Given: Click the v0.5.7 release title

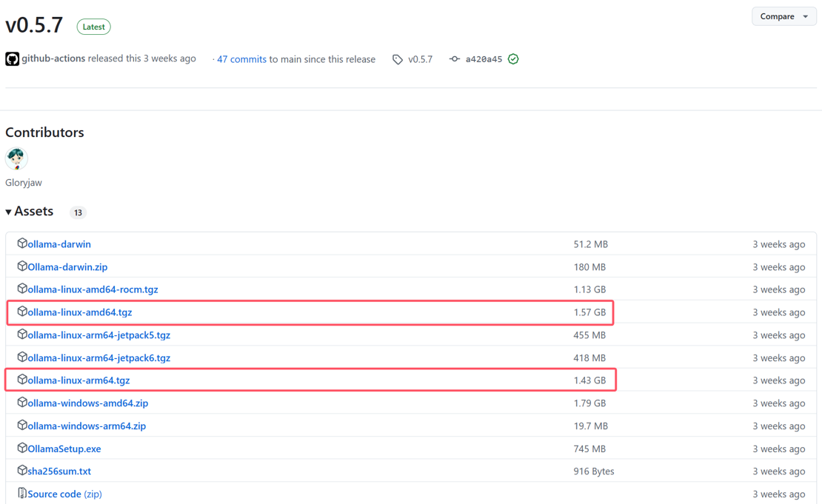Looking at the screenshot, I should coord(34,25).
